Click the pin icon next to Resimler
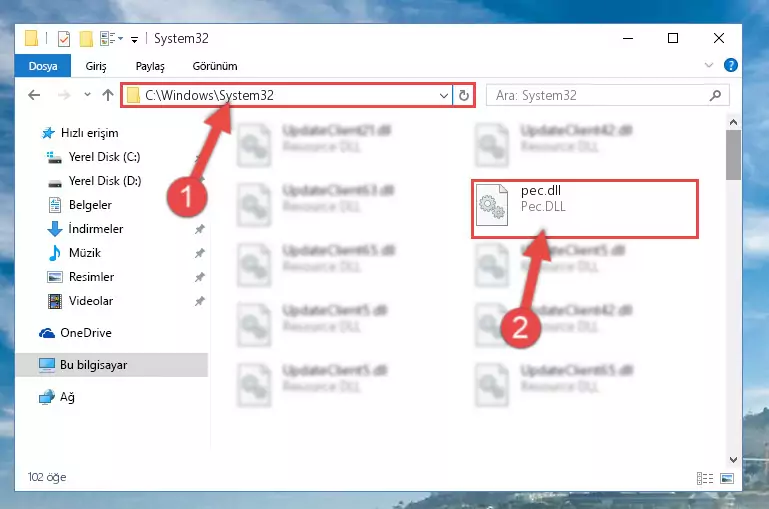This screenshot has height=509, width=769. click(x=200, y=277)
